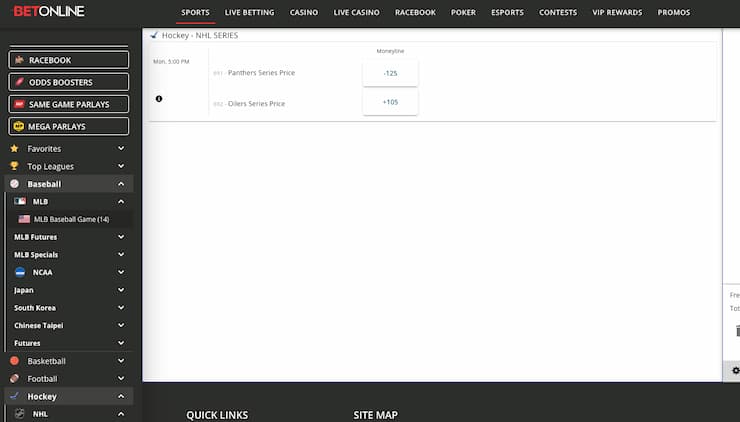Click the Football ball icon
740x422 pixels.
(15, 379)
